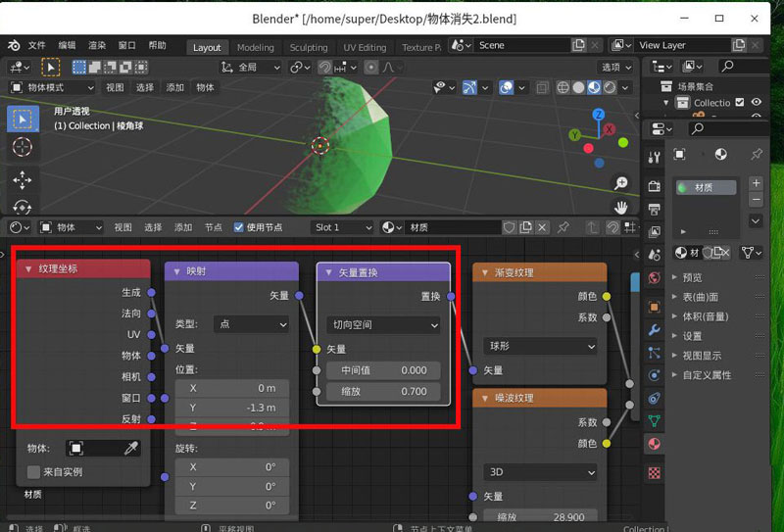The width and height of the screenshot is (784, 532).
Task: Add a material slot with plus button
Action: click(756, 183)
